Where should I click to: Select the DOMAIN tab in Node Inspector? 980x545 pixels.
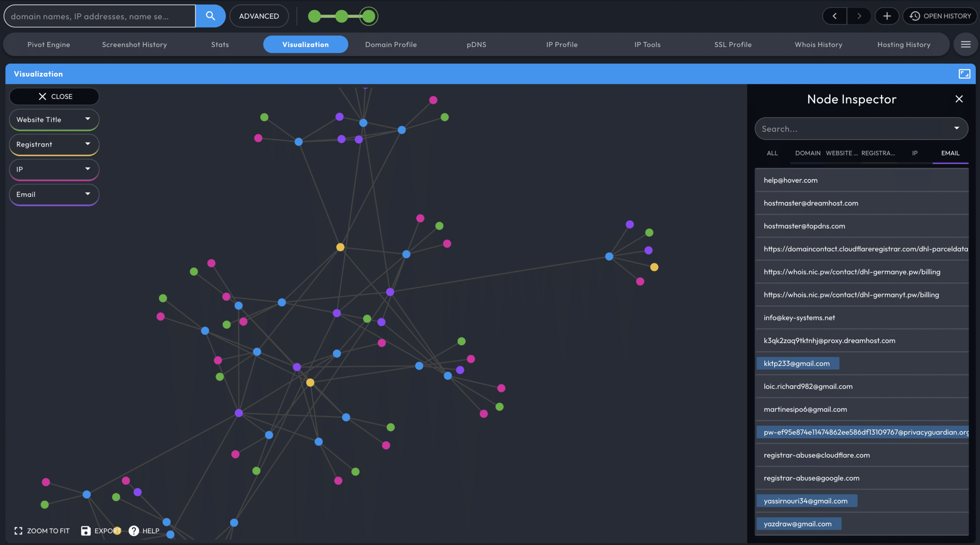coord(808,153)
